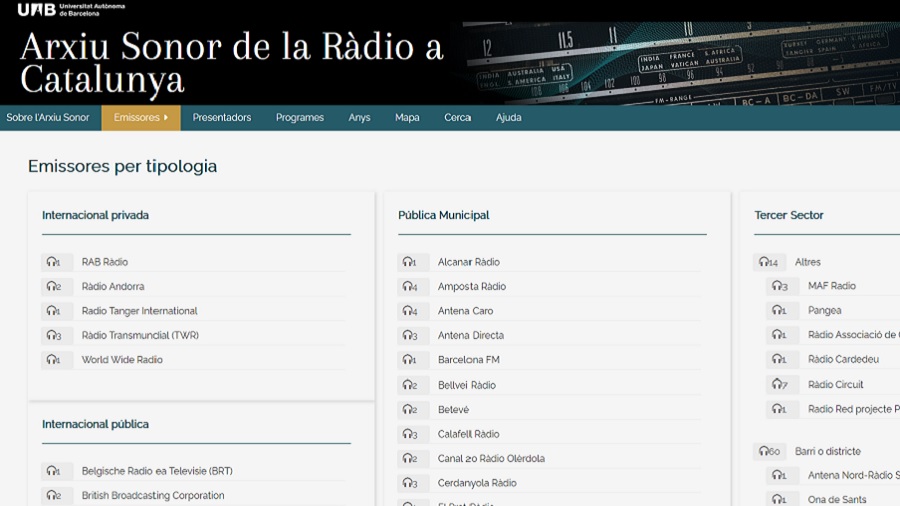Open World Wide Radio link
This screenshot has height=506, width=900.
pyautogui.click(x=122, y=360)
